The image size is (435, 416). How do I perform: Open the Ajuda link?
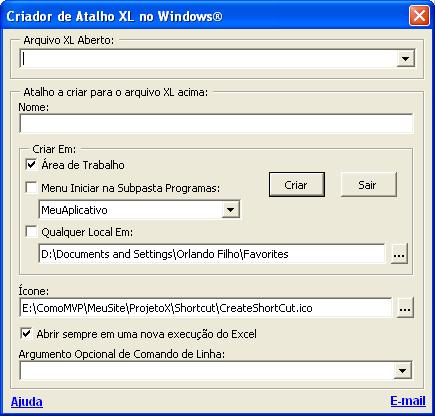pyautogui.click(x=27, y=401)
